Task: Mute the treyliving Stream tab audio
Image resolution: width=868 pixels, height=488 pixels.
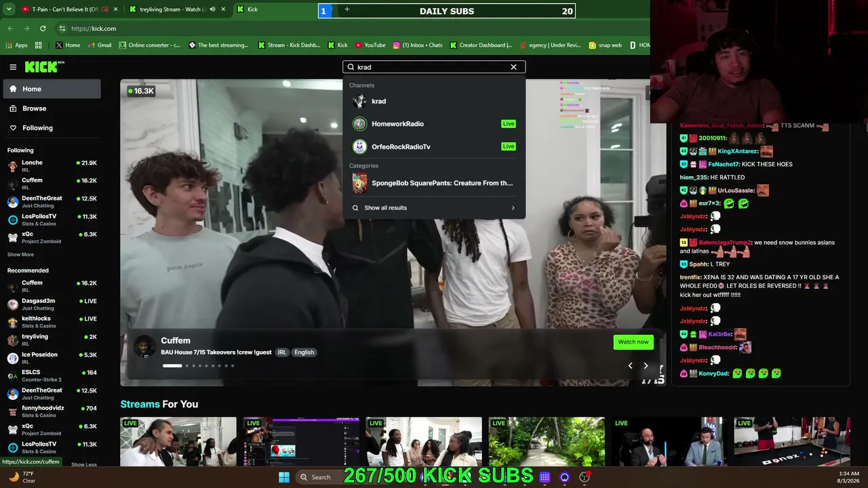Action: [212, 9]
